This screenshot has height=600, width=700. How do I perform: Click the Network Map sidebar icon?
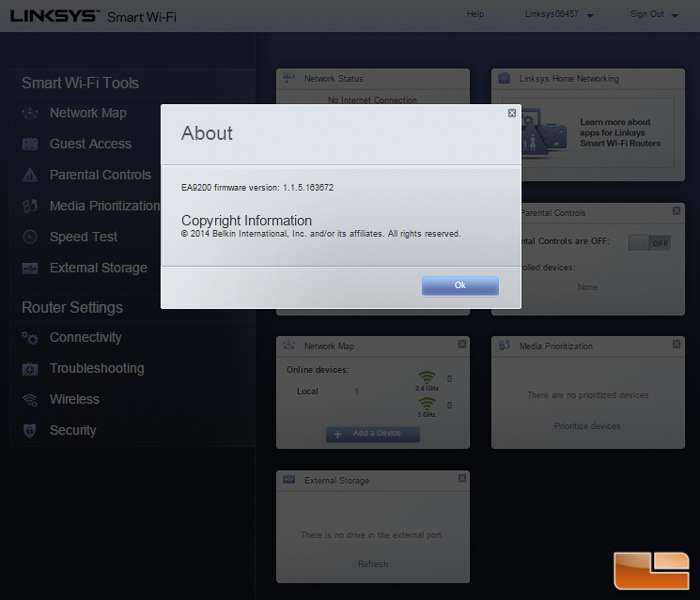click(30, 114)
